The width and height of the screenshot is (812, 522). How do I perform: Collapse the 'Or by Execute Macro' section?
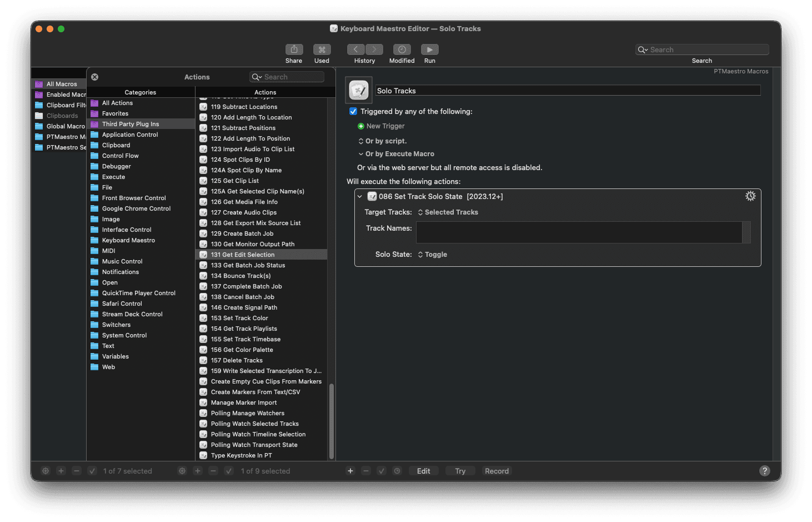361,154
